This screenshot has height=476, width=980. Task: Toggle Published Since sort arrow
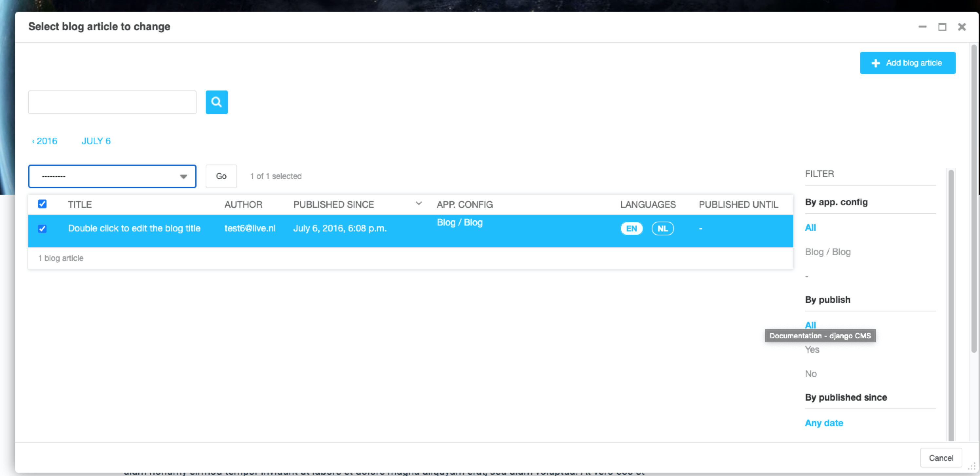tap(419, 204)
